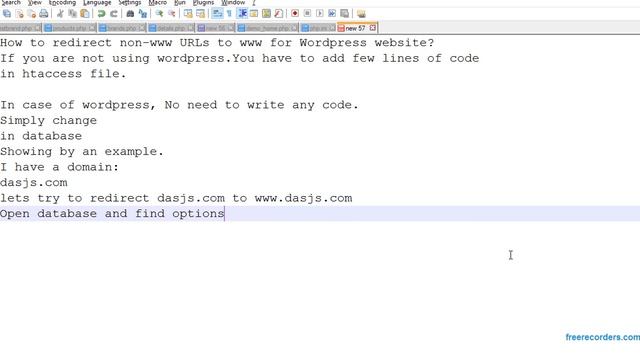The height and width of the screenshot is (360, 640).
Task: Toggle the Word Wrap toolbar button
Action: (217, 14)
